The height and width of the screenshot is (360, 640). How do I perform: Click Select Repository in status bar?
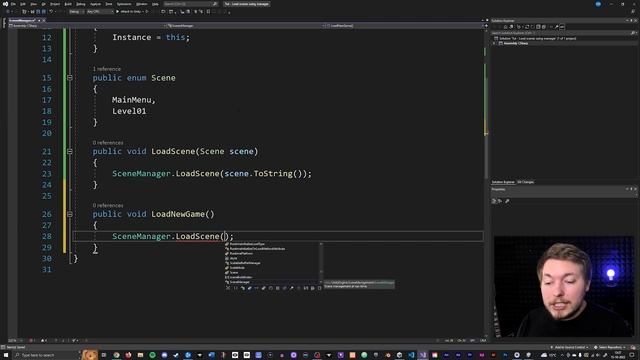tap(609, 347)
